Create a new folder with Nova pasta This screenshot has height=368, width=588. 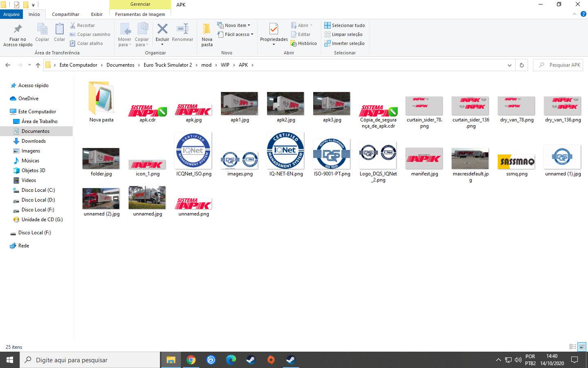pyautogui.click(x=207, y=34)
